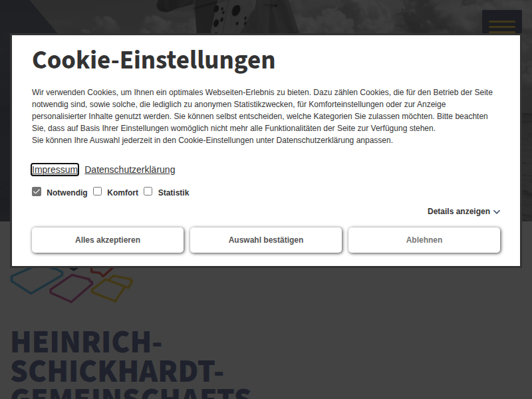Viewport: 532px width, 399px height.
Task: Click the Statistik label text
Action: coord(174,193)
